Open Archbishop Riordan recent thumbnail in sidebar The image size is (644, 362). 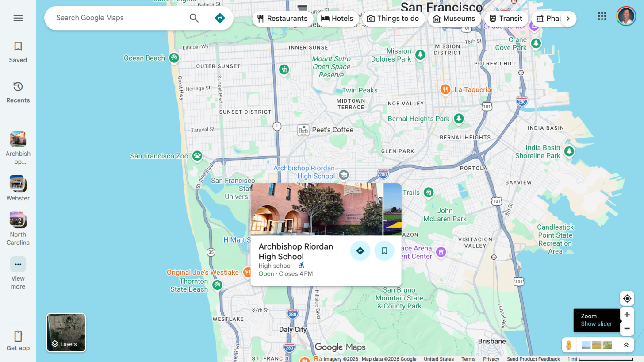coord(18,139)
